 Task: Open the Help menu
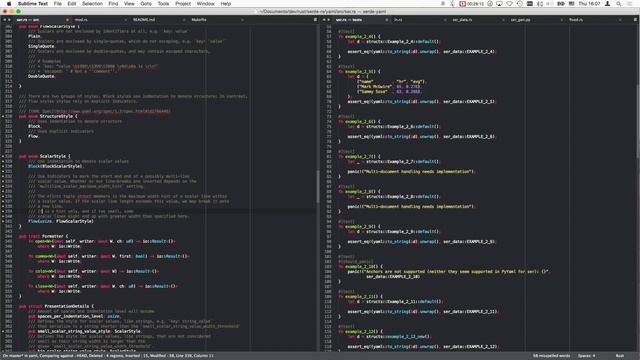point(226,4)
